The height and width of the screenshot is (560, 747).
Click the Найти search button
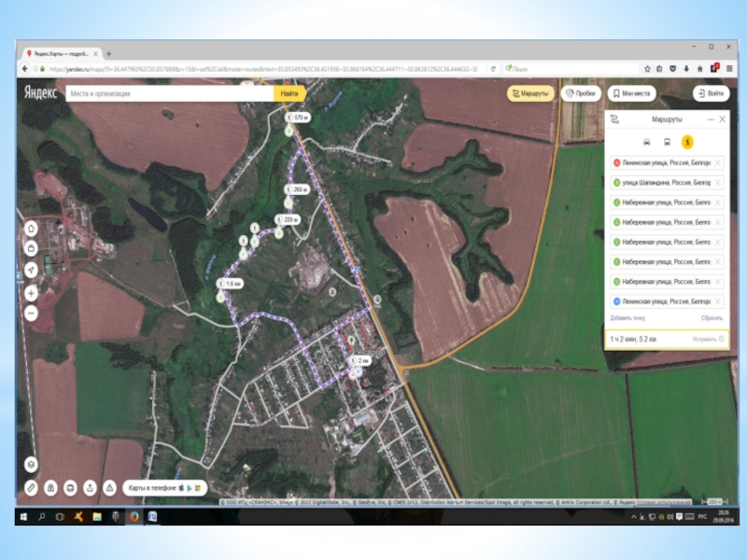click(x=289, y=93)
